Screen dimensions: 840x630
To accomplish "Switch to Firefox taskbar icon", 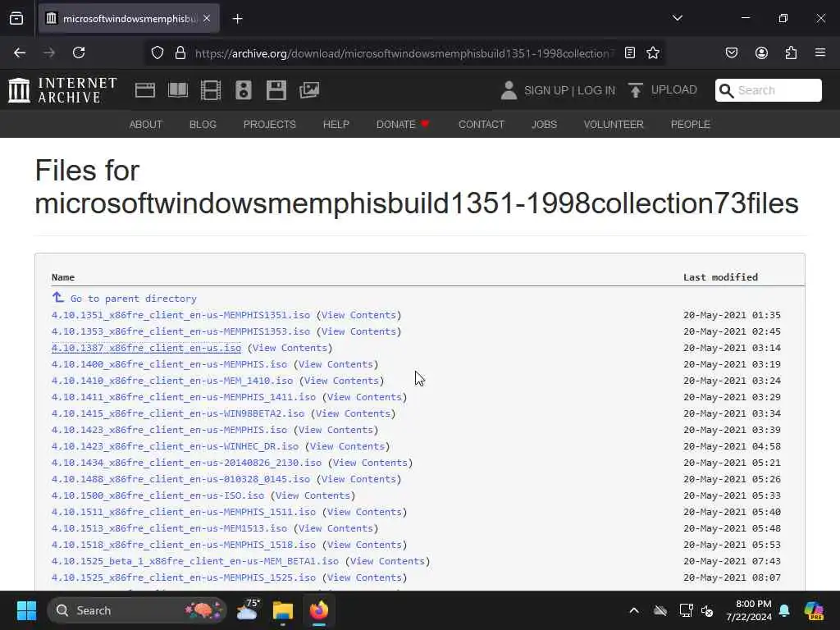I will 319,610.
